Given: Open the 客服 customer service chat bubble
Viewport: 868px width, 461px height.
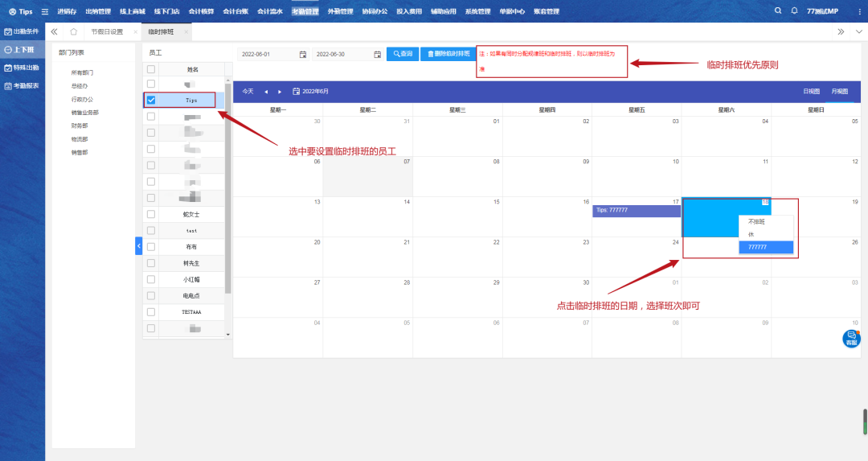Looking at the screenshot, I should [x=851, y=339].
